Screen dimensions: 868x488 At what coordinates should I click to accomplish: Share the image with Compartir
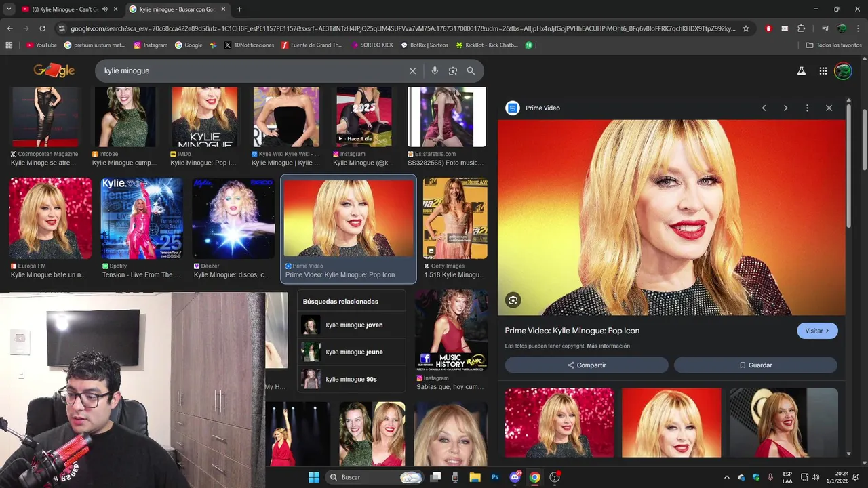click(587, 365)
